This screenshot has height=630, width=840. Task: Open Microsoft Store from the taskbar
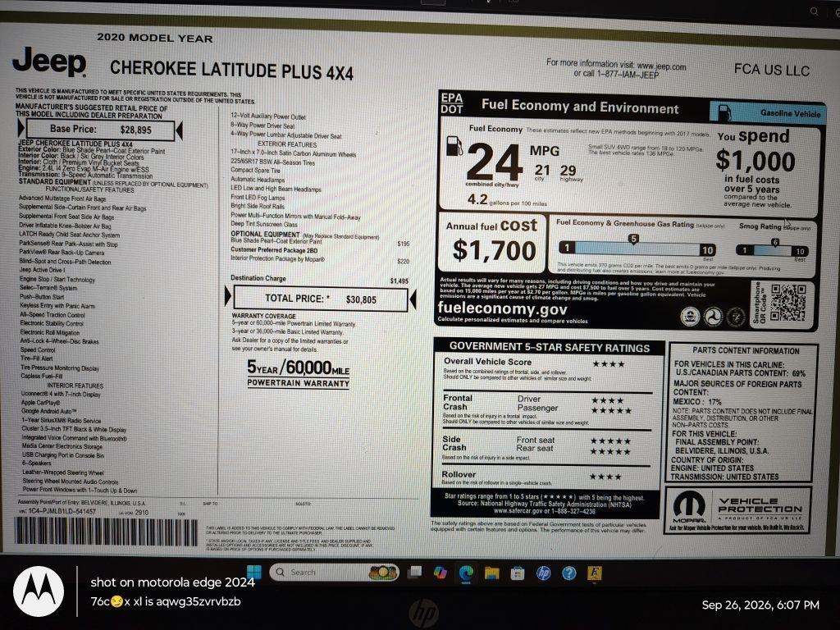click(518, 573)
